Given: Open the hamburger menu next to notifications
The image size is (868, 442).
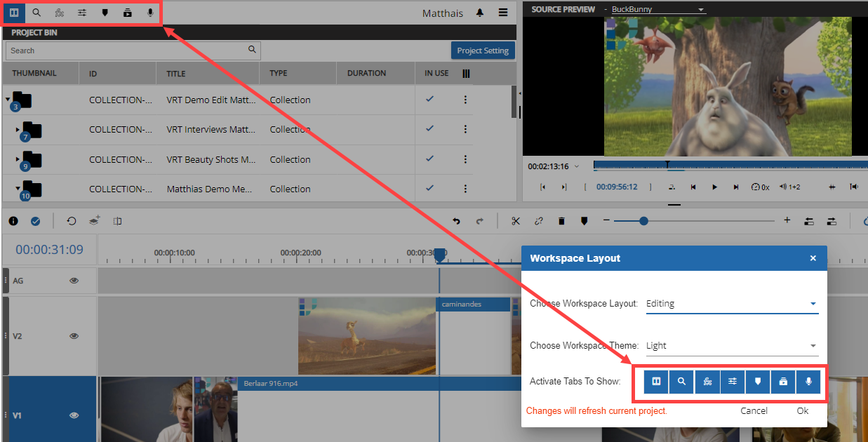Looking at the screenshot, I should click(x=503, y=13).
